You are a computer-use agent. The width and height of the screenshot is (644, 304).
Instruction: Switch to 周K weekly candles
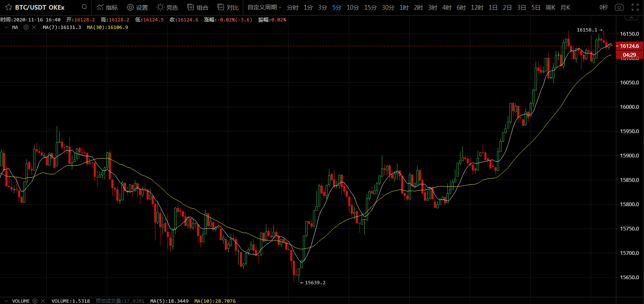550,8
